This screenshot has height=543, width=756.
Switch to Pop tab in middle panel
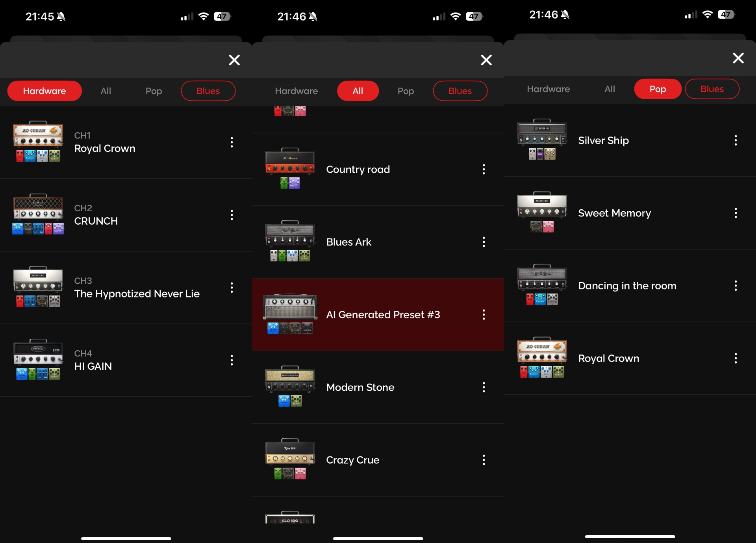click(x=406, y=91)
